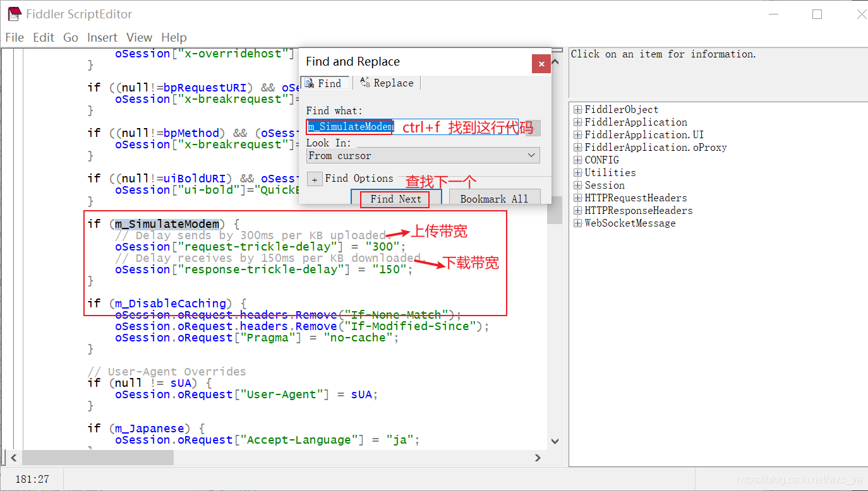Select WebSocketMessage in the class tree
The image size is (868, 491).
[630, 223]
